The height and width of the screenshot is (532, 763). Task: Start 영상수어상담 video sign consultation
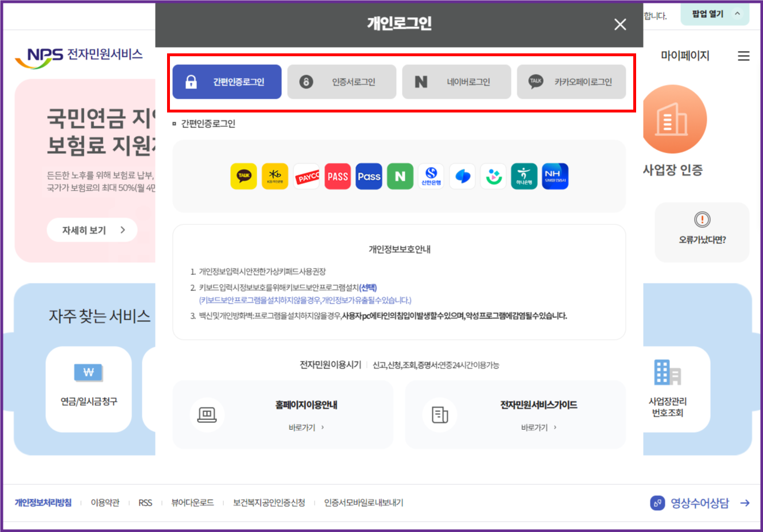coord(700,503)
